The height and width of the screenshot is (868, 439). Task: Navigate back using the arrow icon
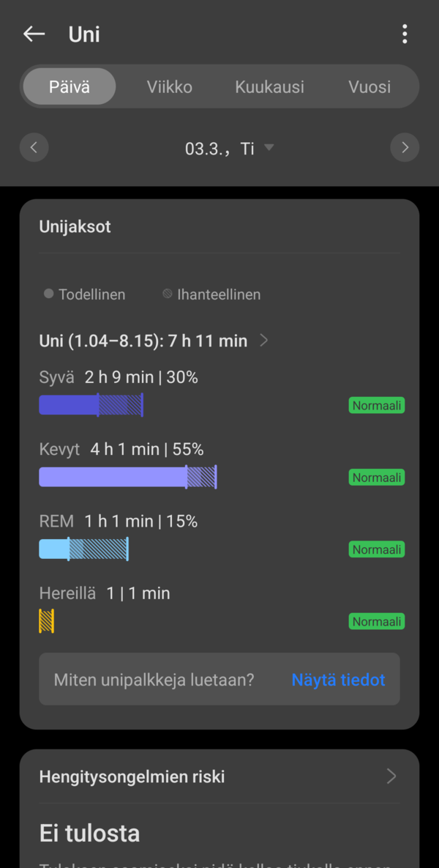[34, 34]
